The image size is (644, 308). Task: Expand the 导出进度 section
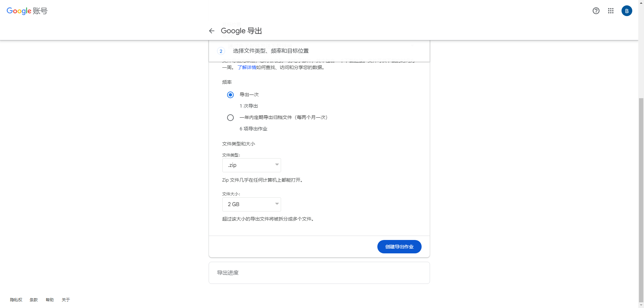pyautogui.click(x=319, y=273)
